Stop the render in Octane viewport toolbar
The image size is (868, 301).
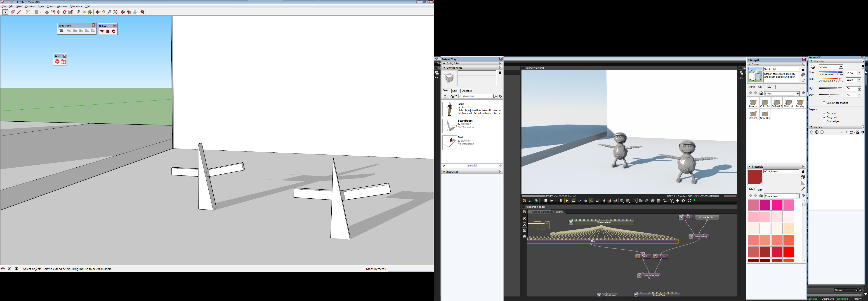[545, 201]
